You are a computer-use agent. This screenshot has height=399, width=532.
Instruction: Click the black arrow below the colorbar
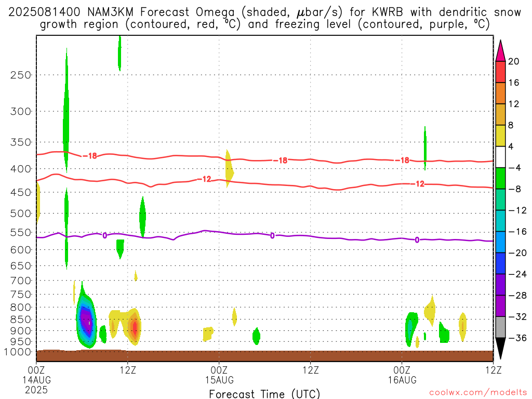[500, 349]
